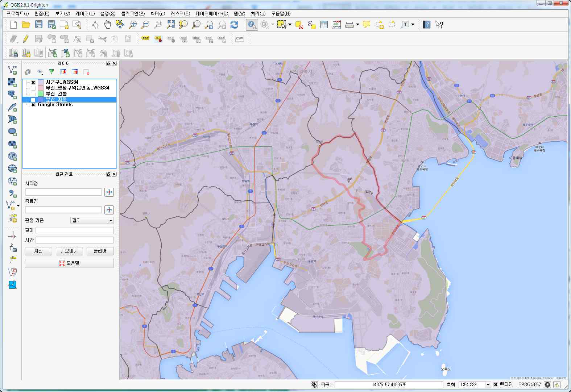Open a project via the yellow folder icon

[26, 25]
